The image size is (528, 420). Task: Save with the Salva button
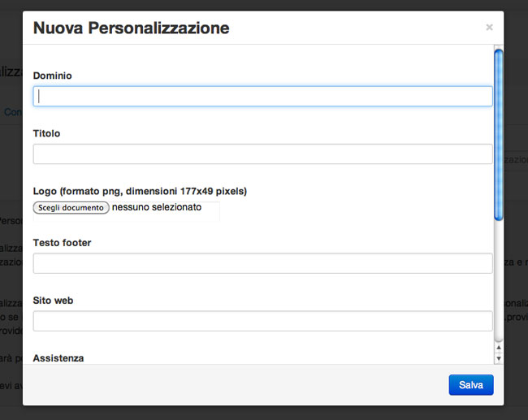pos(470,385)
